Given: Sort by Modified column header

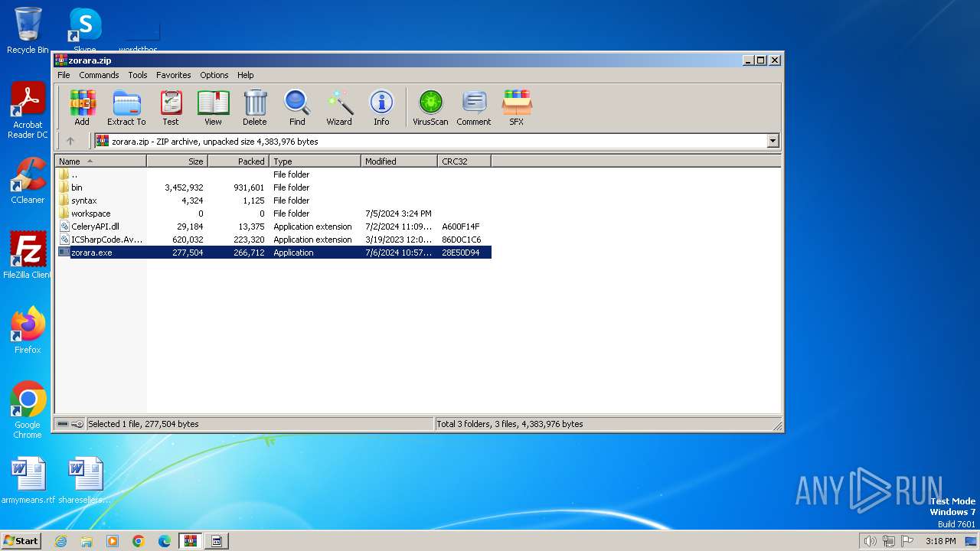Looking at the screenshot, I should (x=399, y=161).
